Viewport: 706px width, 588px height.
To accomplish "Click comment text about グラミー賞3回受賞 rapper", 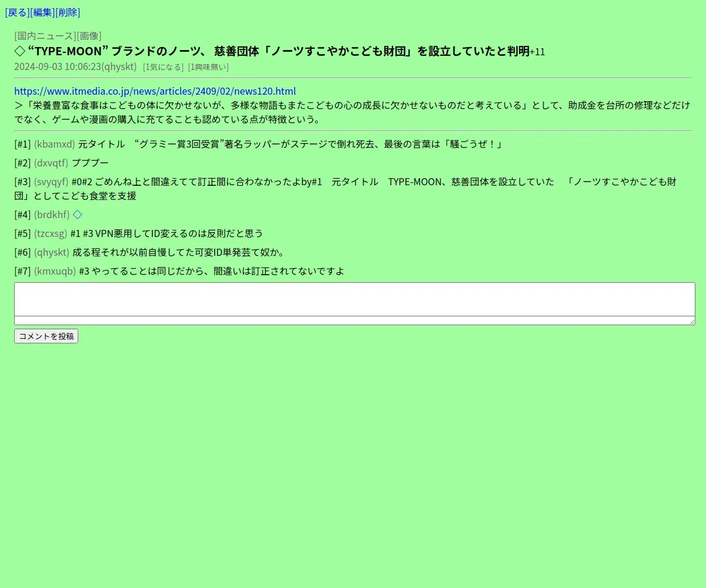I will click(x=291, y=144).
